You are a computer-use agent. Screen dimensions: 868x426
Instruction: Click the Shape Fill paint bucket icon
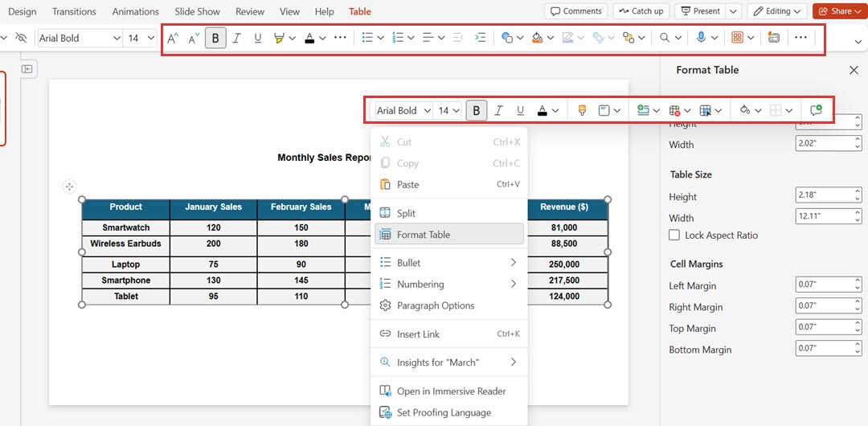536,38
